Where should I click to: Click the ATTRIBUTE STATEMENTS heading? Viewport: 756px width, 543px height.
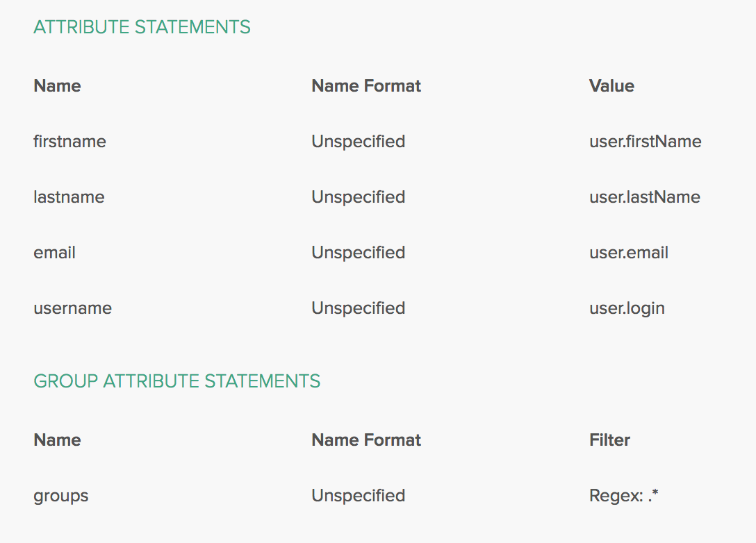[142, 27]
